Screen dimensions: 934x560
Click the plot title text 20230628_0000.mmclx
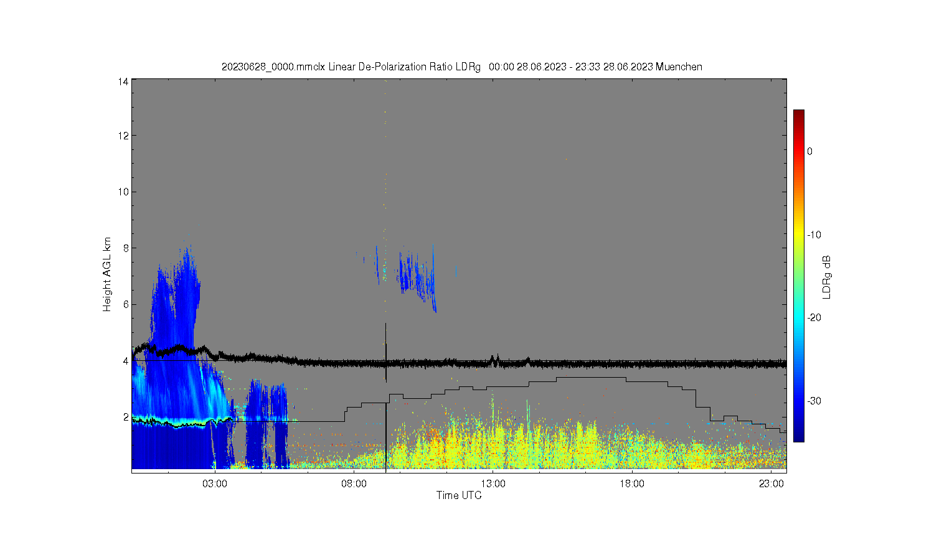click(x=274, y=67)
